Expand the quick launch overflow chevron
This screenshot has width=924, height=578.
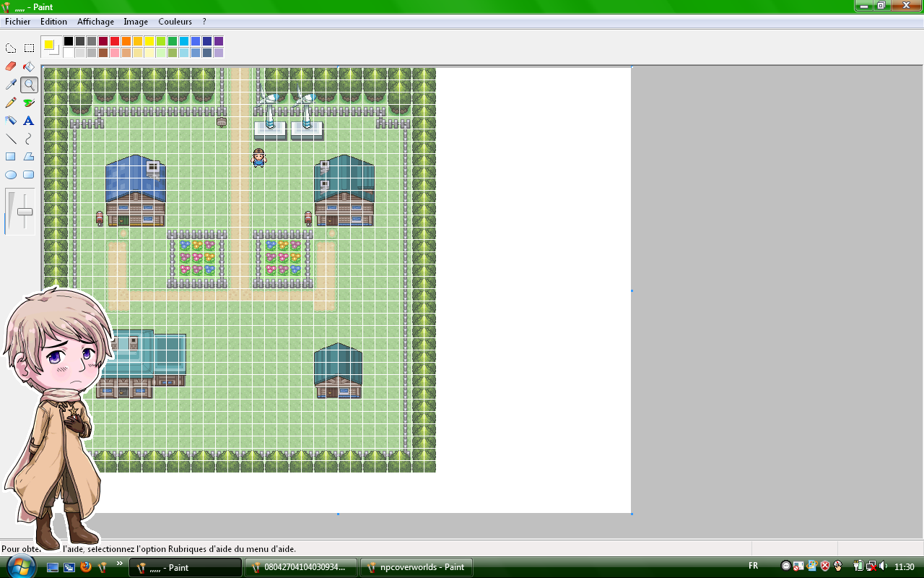tap(120, 563)
